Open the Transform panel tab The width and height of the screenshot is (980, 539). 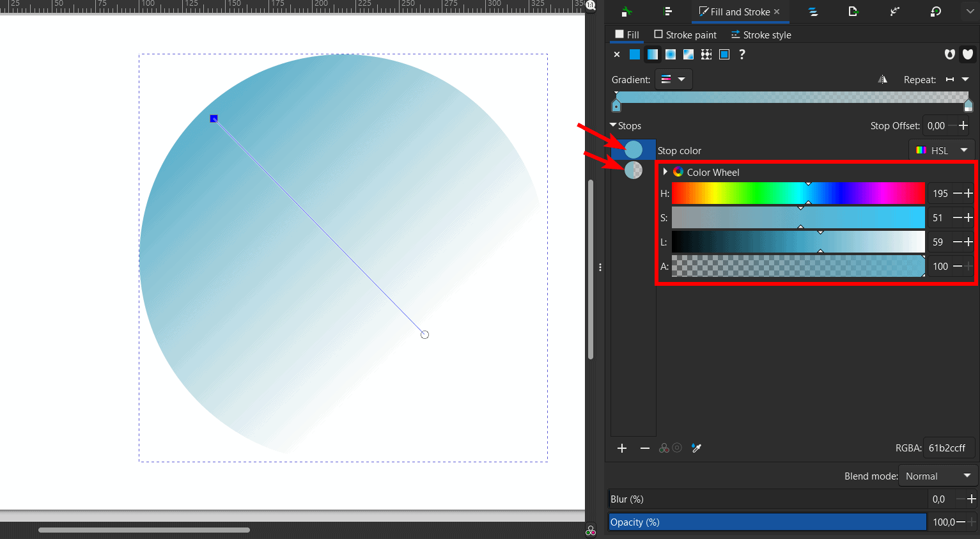[936, 12]
